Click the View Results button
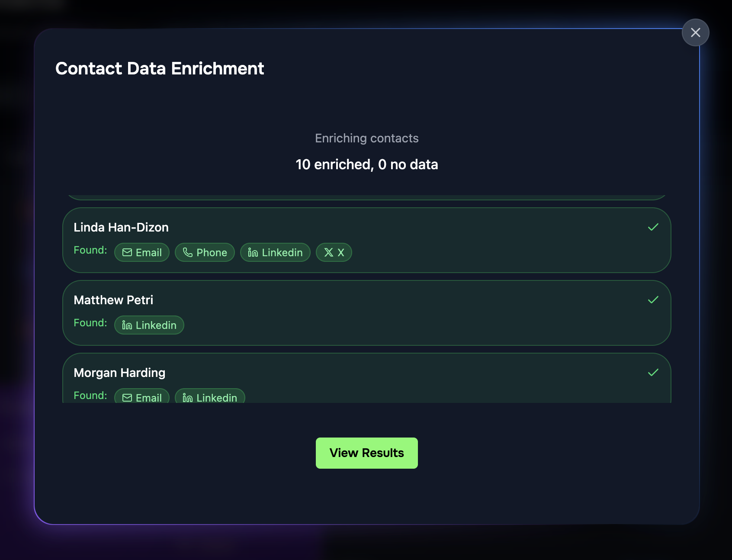Viewport: 732px width, 560px height. pyautogui.click(x=367, y=453)
